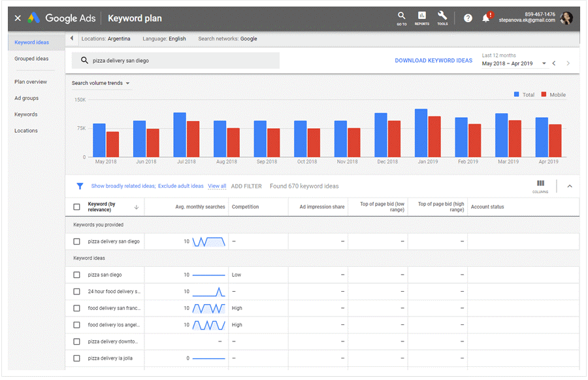588x380 pixels.
Task: Click the View all link
Action: [217, 186]
